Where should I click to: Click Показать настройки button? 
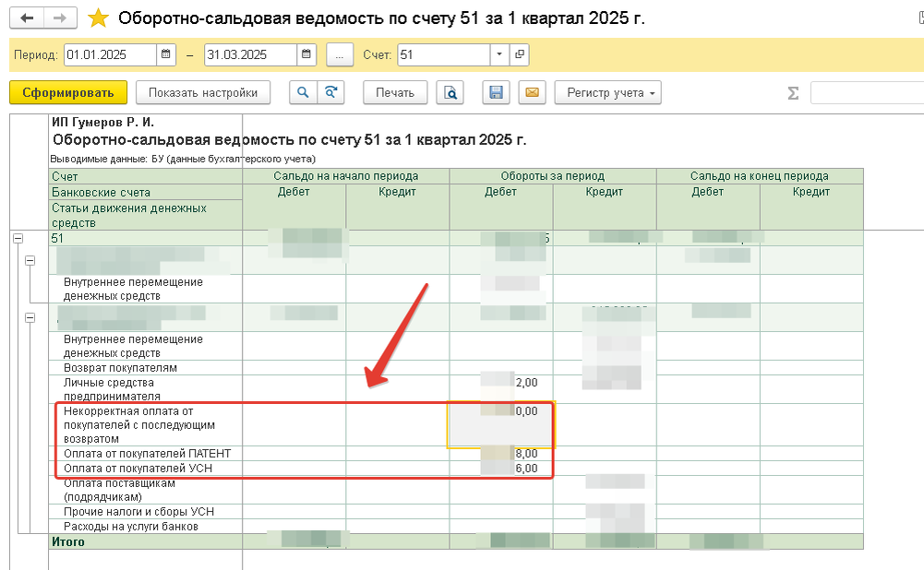(203, 92)
